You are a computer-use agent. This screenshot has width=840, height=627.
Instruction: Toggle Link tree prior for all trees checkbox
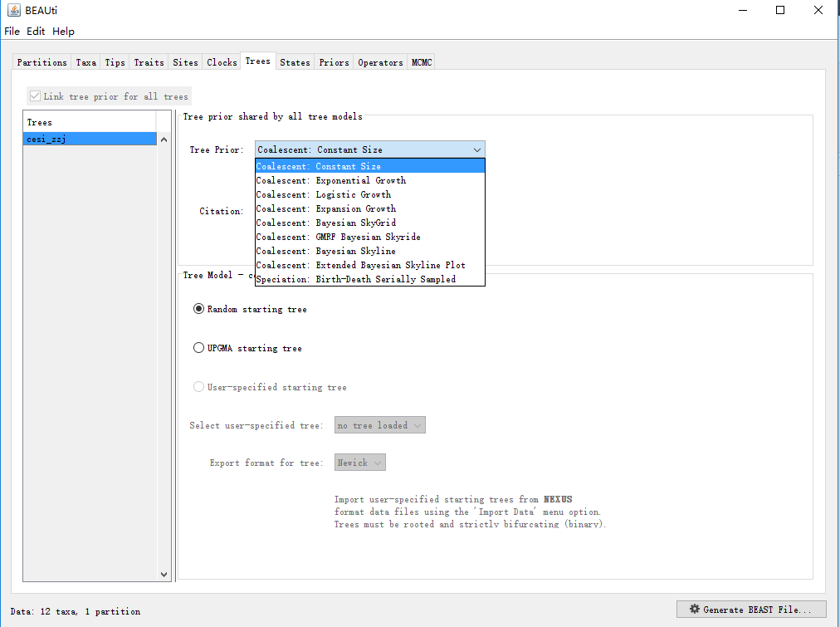[x=35, y=96]
